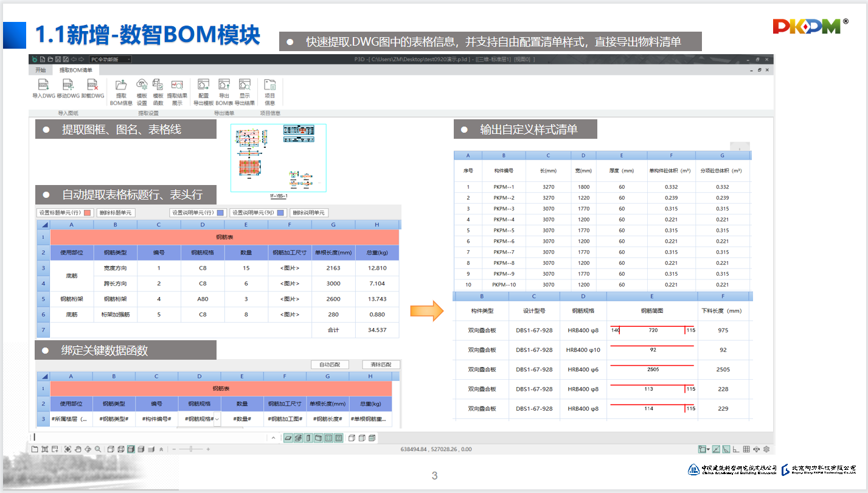Image resolution: width=868 pixels, height=493 pixels.
Task: Select the pan hand tool in bottom toolbar
Action: [x=77, y=449]
